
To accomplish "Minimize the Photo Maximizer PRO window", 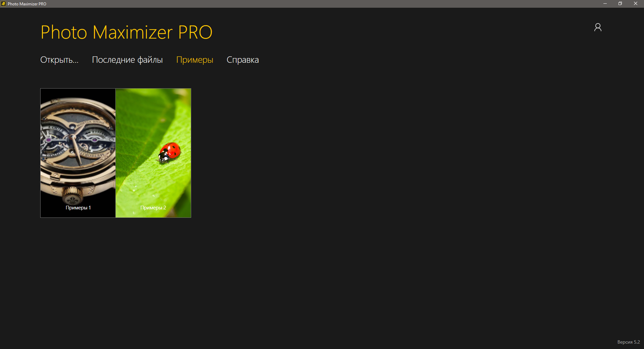I will [605, 4].
